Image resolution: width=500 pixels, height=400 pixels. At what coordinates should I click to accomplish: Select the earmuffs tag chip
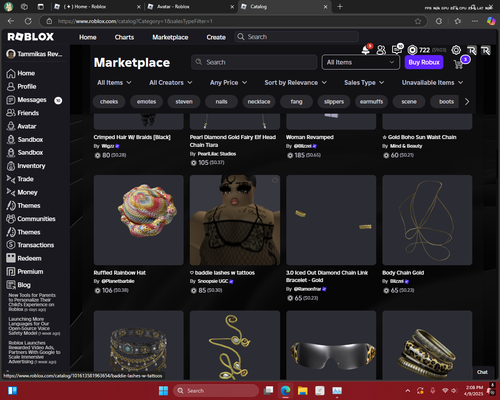(371, 102)
